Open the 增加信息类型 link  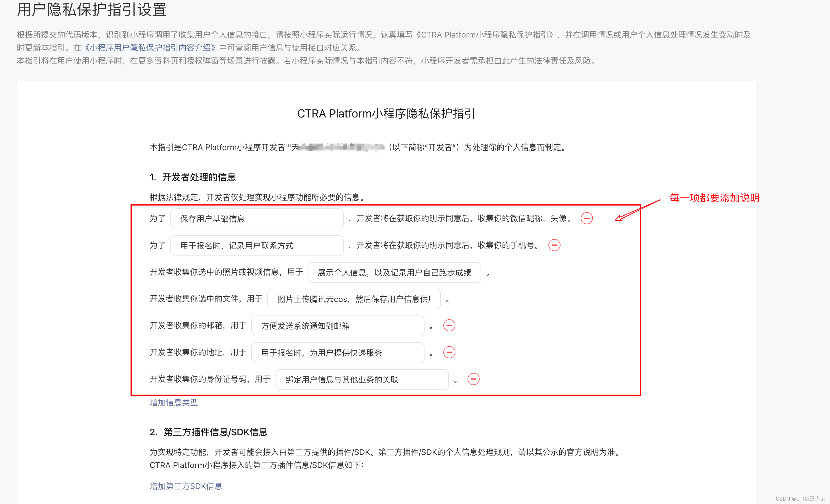174,402
